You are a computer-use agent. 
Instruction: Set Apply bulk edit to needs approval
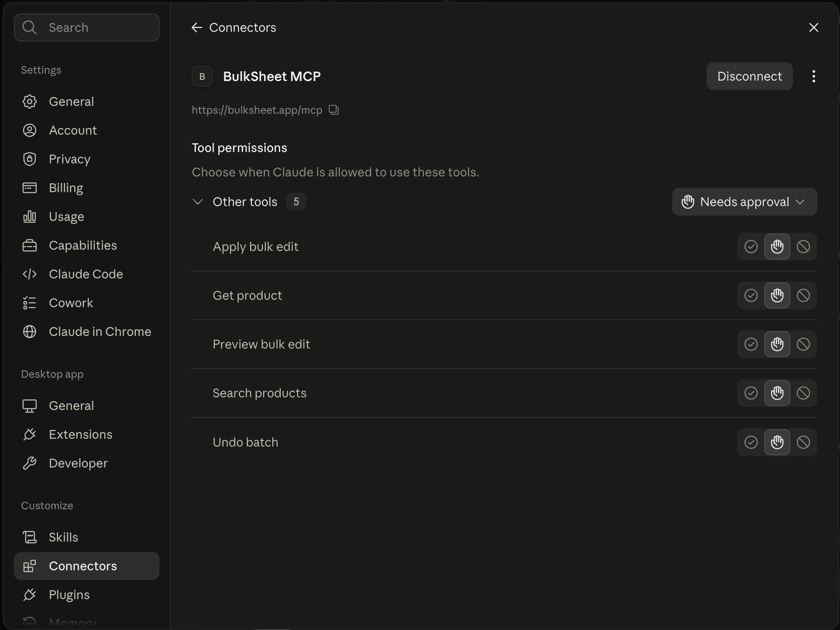pyautogui.click(x=777, y=247)
